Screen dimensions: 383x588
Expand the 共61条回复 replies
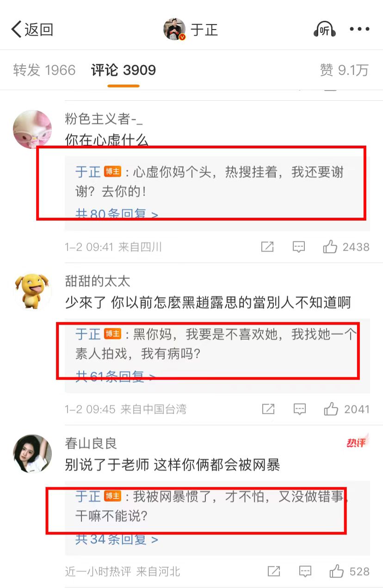coord(116,377)
